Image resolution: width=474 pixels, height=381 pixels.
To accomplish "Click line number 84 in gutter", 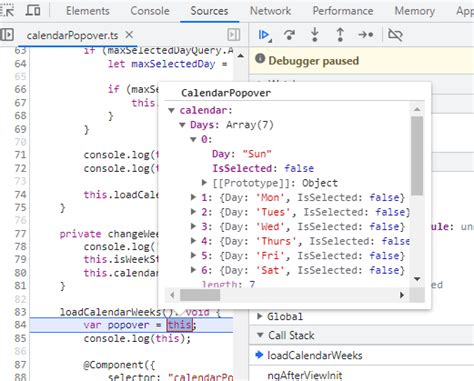I will tap(20, 325).
